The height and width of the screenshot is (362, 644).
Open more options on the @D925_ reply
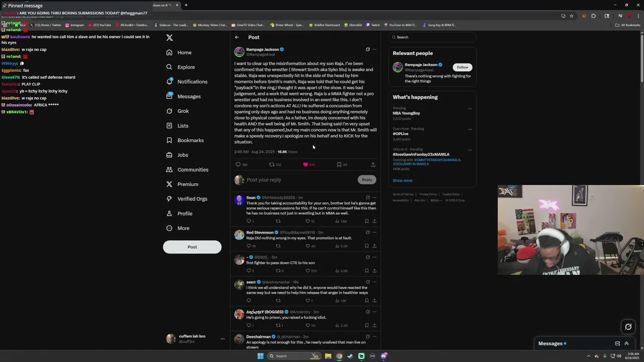pos(374,257)
